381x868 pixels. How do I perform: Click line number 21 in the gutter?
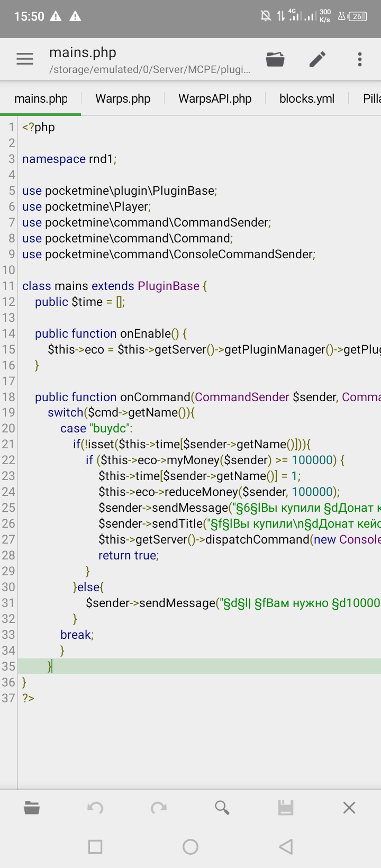pyautogui.click(x=8, y=444)
